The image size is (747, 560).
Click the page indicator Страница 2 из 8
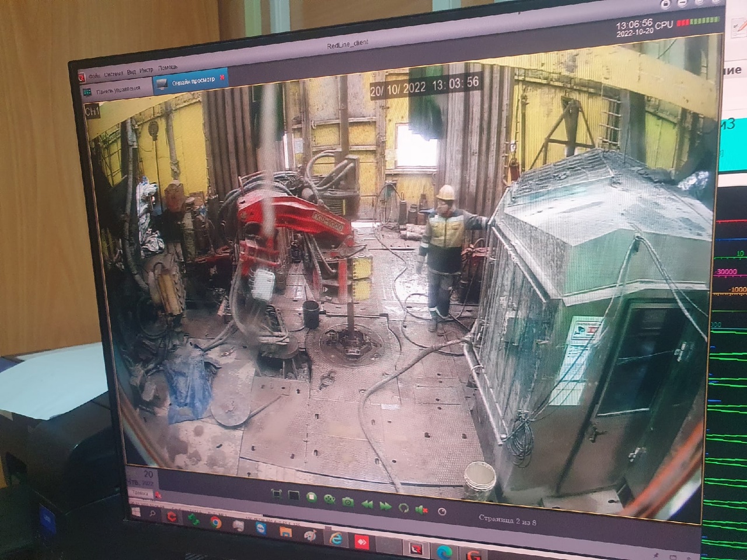pos(507,520)
